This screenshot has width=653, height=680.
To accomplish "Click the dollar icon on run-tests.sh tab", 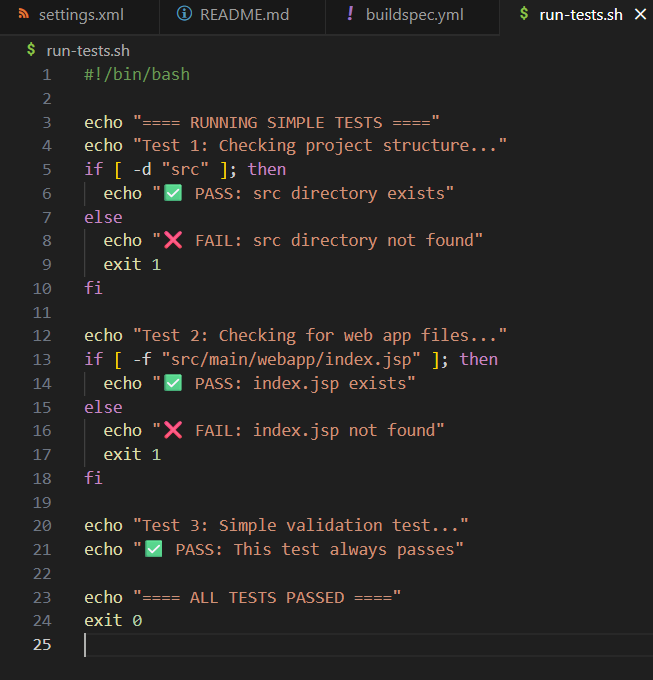I will 524,14.
